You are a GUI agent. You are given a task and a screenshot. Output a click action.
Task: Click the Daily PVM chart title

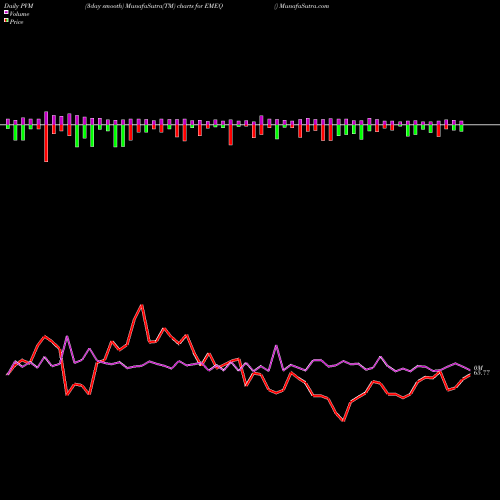pyautogui.click(x=19, y=6)
